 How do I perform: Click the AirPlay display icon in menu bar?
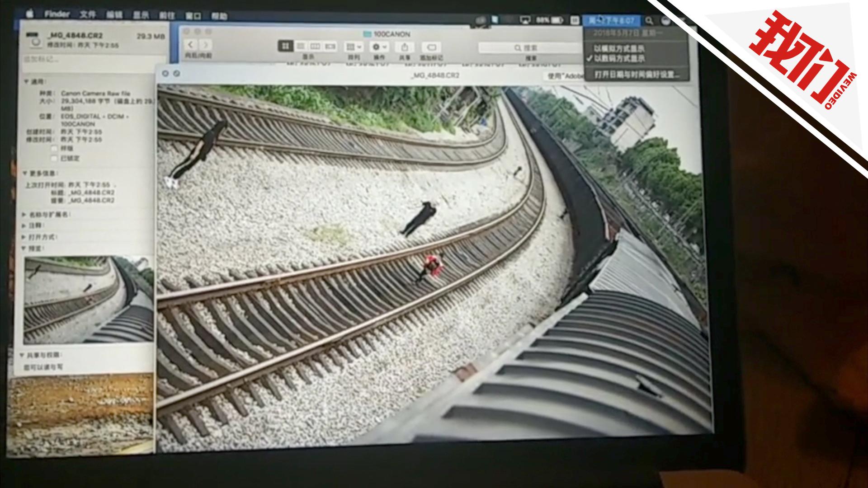(x=525, y=19)
